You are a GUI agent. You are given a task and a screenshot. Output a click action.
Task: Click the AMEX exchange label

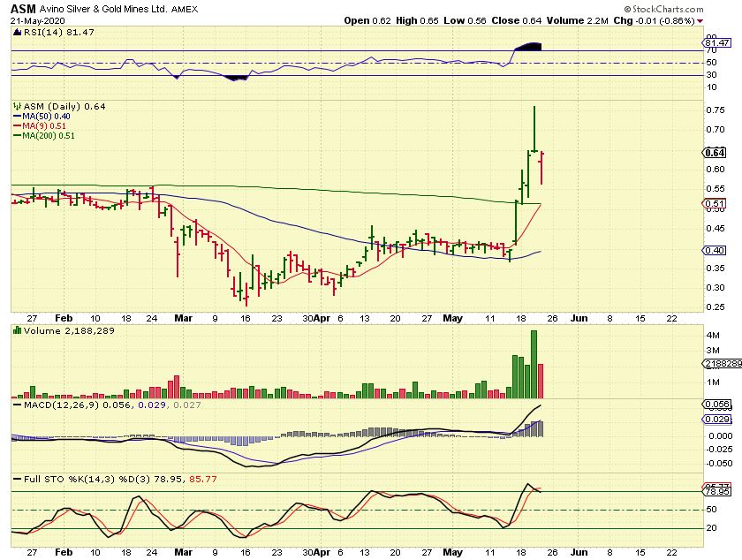185,10
